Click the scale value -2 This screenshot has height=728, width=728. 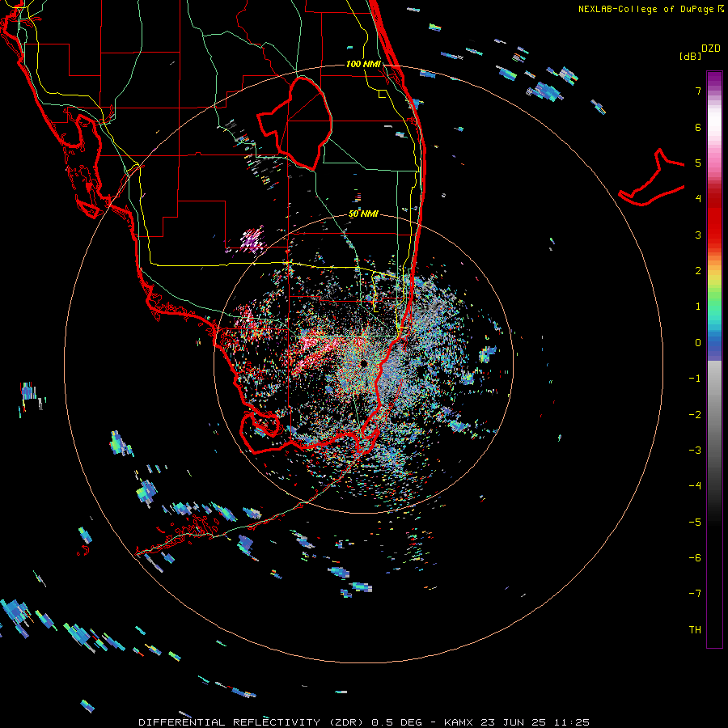tap(695, 414)
